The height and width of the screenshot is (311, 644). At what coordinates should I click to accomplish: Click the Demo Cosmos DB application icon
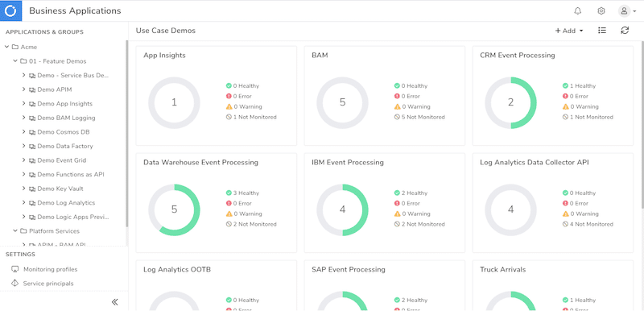pyautogui.click(x=32, y=132)
